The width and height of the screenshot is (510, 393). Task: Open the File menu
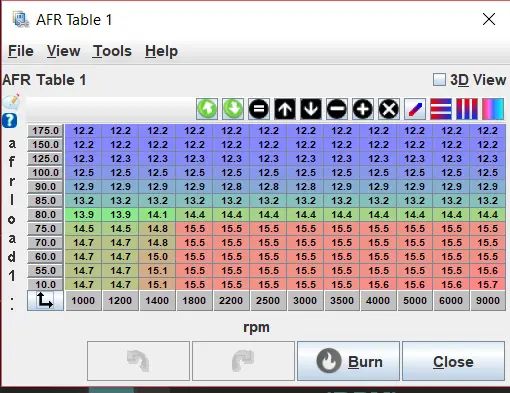(21, 51)
